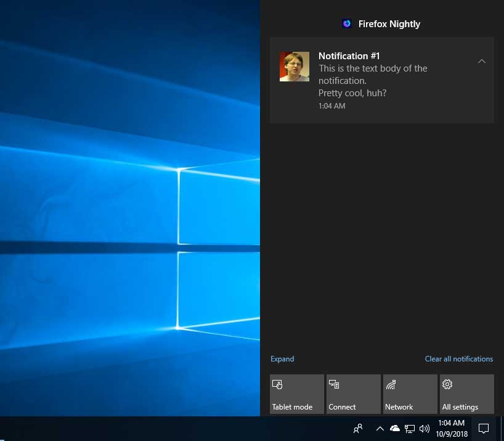504x441 pixels.
Task: Click the OneDrive cloud tray icon
Action: 395,428
